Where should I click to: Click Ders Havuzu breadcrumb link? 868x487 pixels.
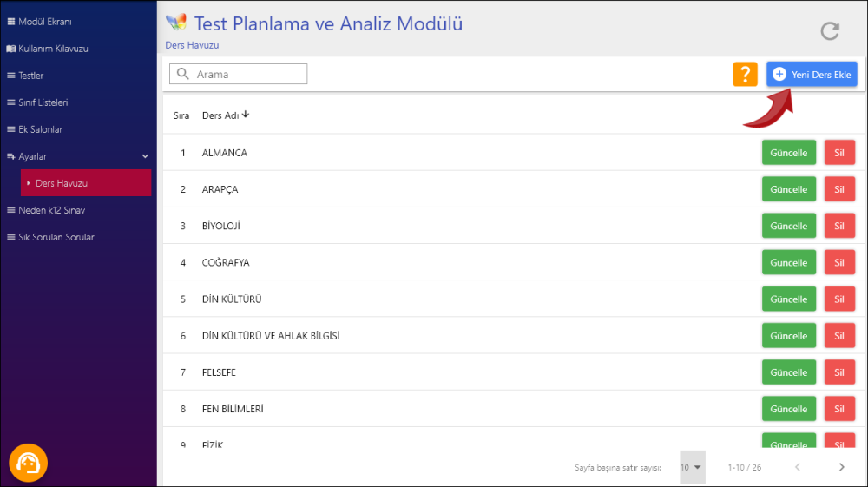[192, 44]
